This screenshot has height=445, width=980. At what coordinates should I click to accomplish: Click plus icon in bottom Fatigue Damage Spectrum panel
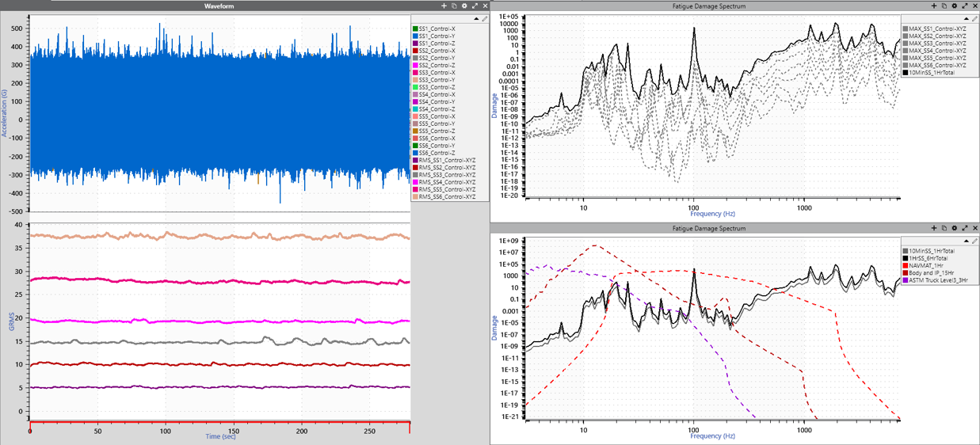pos(934,228)
